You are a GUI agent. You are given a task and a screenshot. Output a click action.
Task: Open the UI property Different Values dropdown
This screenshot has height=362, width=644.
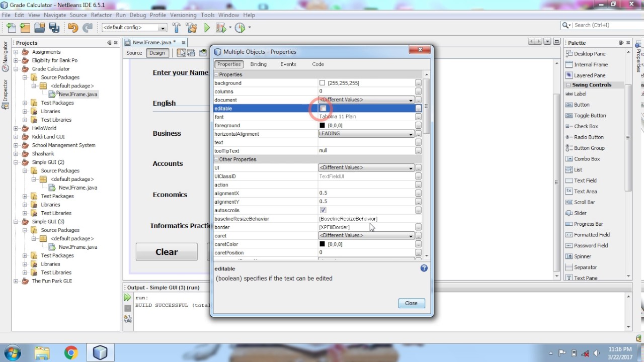[x=411, y=168]
